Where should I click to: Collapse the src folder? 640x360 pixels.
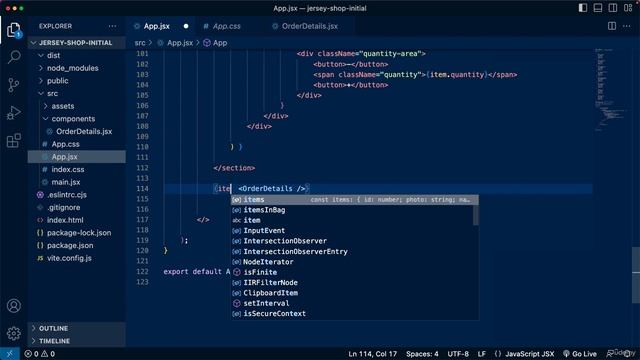(x=77, y=93)
